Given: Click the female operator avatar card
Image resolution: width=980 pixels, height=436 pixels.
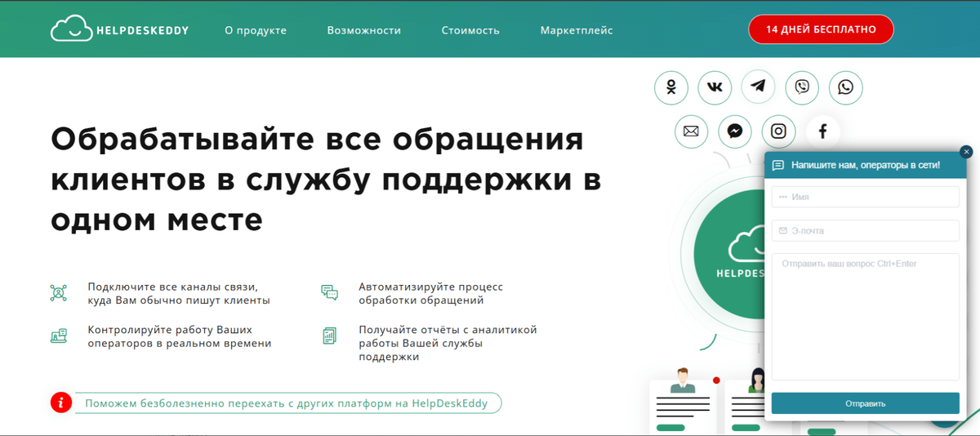Looking at the screenshot, I should tap(746, 403).
